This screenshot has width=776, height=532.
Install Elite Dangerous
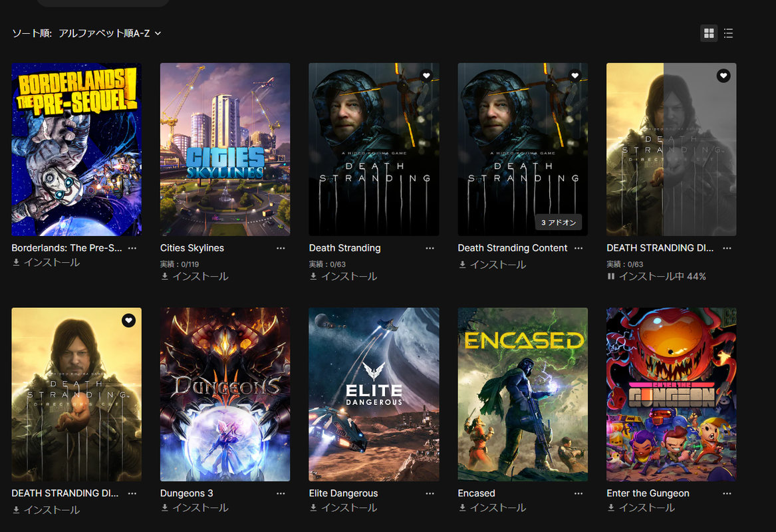pyautogui.click(x=344, y=508)
